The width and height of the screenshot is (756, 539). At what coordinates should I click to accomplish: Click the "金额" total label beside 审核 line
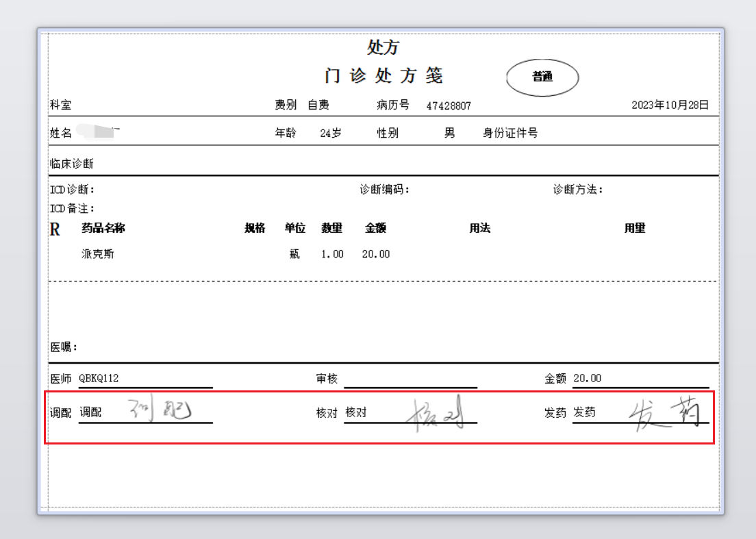click(x=555, y=379)
